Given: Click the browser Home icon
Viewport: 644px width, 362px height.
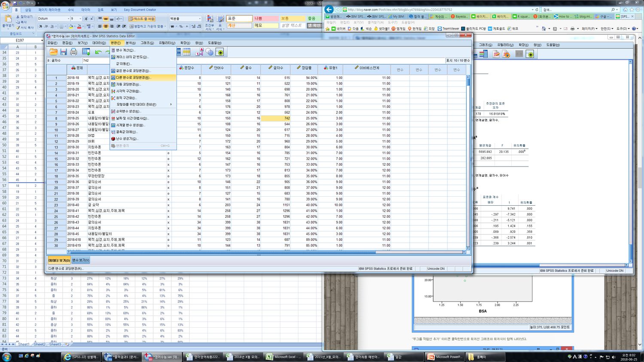Looking at the screenshot, I should pyautogui.click(x=625, y=9).
